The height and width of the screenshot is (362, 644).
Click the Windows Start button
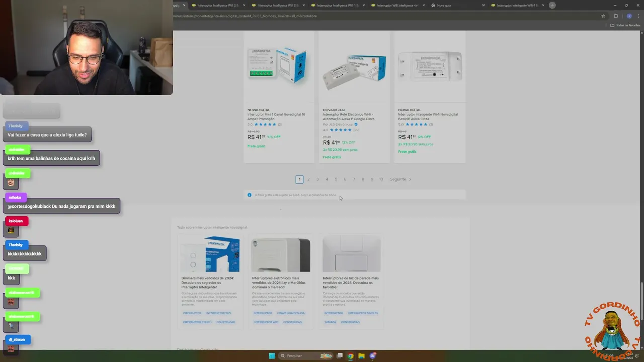(x=272, y=356)
